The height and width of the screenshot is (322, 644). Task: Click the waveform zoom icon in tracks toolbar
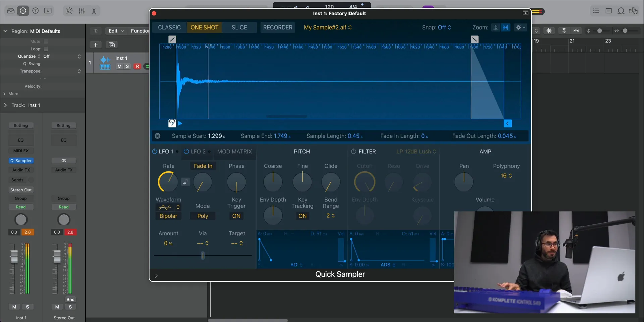point(549,31)
